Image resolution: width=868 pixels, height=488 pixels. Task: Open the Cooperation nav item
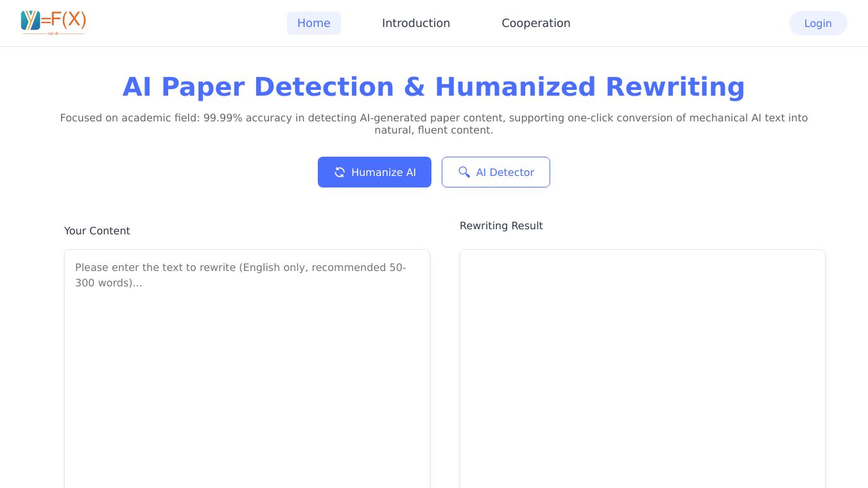(536, 23)
